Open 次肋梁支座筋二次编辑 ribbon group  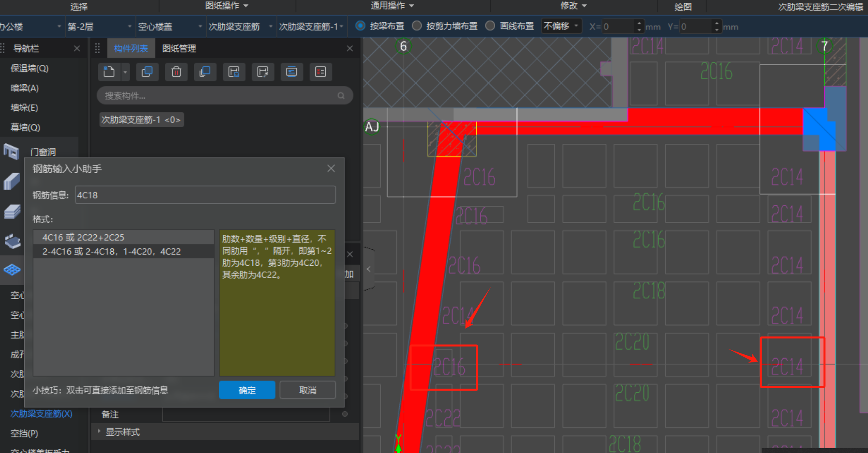tap(820, 6)
